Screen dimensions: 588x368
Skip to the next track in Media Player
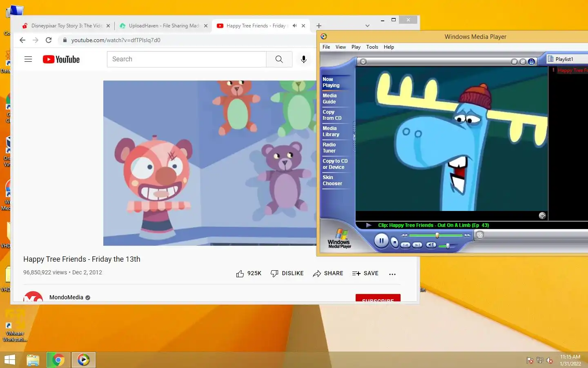click(417, 245)
